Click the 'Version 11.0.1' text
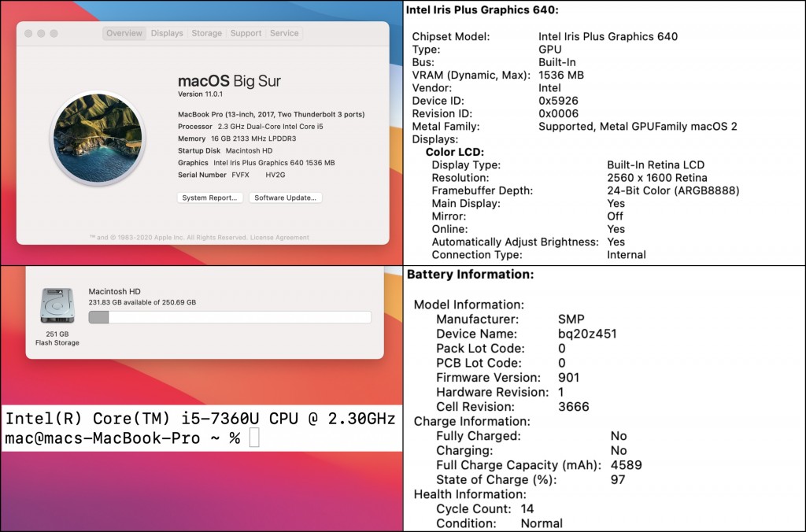 coord(200,94)
